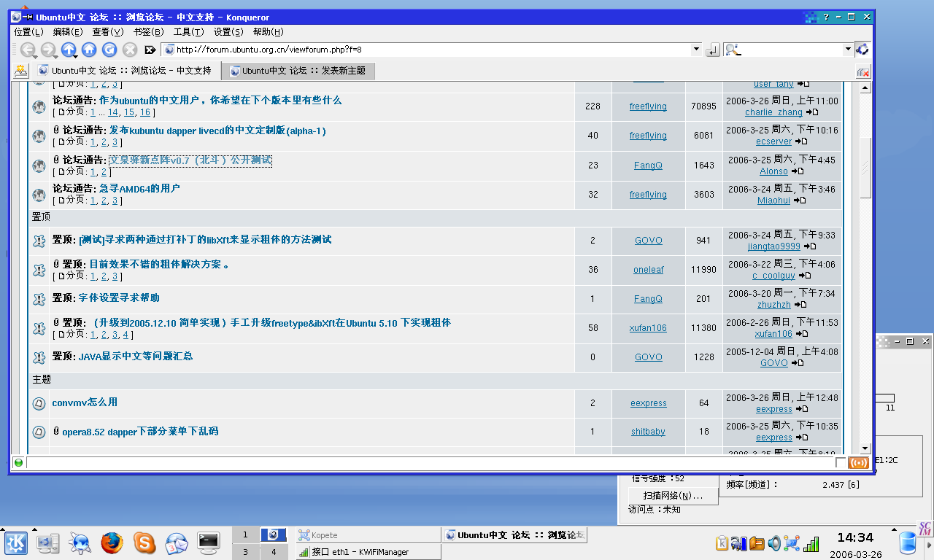Click the green wifi signal tray icon
Image resolution: width=934 pixels, height=560 pixels.
pyautogui.click(x=810, y=543)
